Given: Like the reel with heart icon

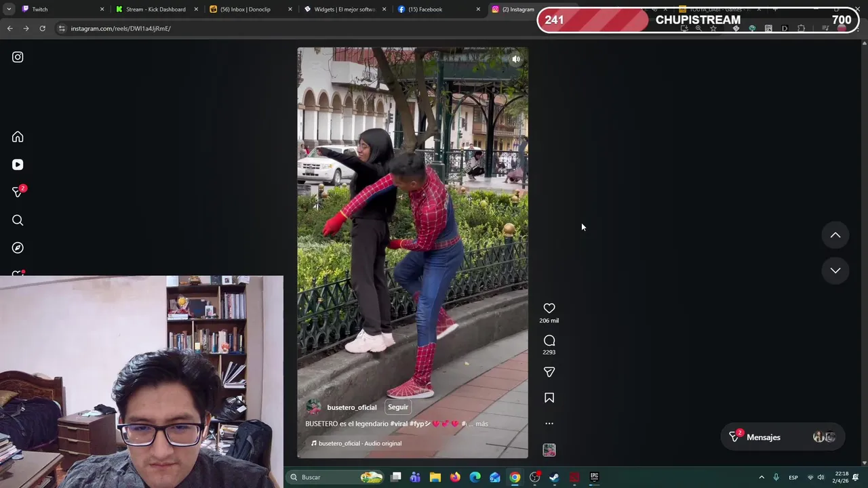Looking at the screenshot, I should click(x=549, y=308).
